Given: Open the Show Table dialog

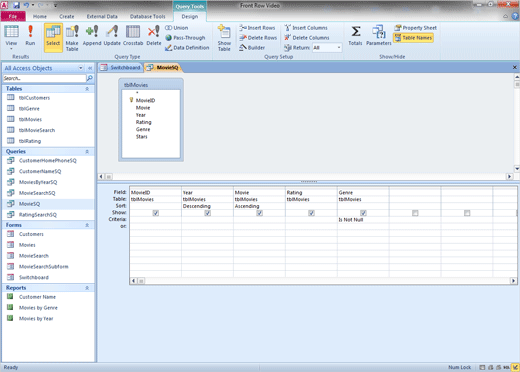Looking at the screenshot, I should 224,38.
